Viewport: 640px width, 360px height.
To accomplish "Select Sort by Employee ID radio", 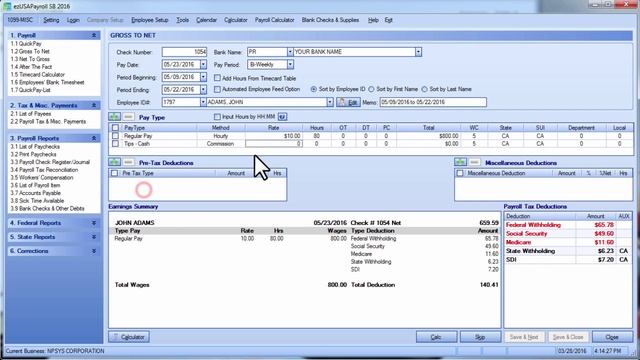I will pyautogui.click(x=313, y=89).
